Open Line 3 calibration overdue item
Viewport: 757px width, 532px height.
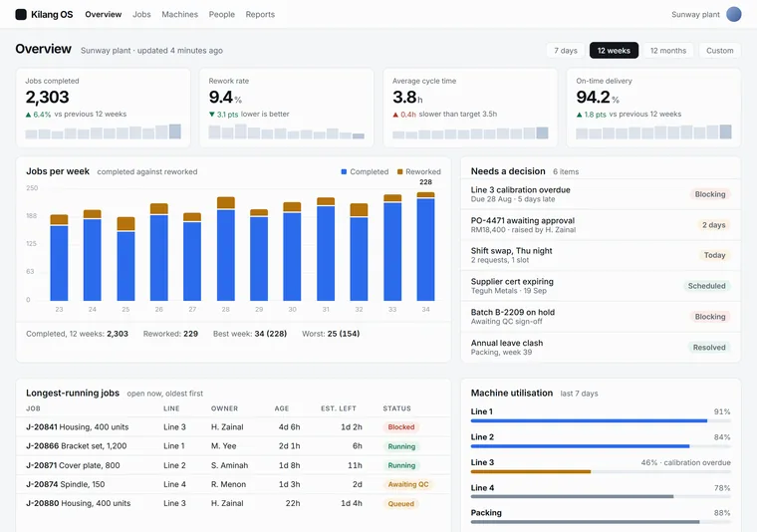coord(601,194)
